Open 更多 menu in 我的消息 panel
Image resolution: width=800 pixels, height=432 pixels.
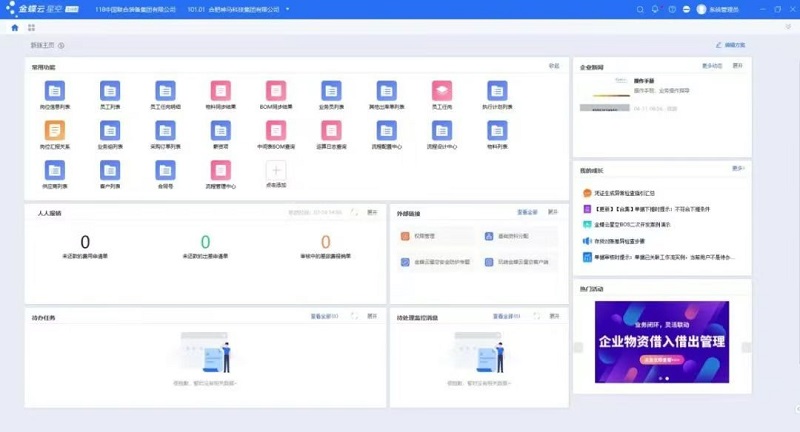(738, 169)
